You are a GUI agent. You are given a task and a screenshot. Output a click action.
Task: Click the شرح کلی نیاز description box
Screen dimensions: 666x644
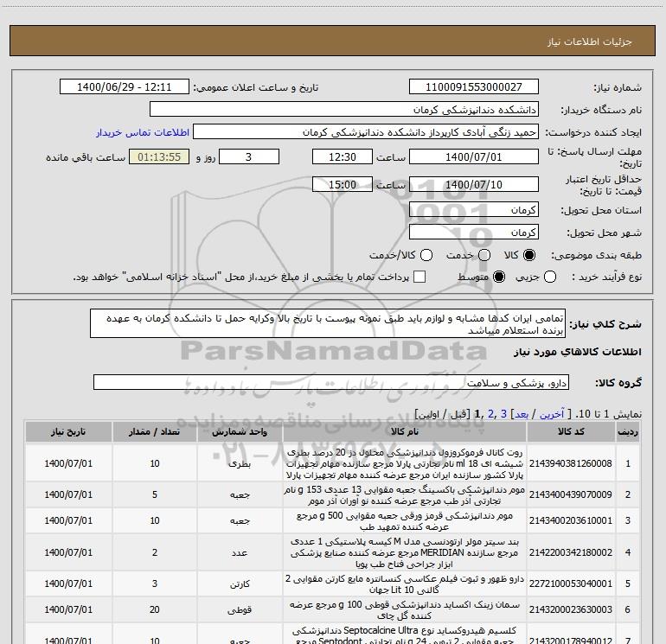[328, 323]
